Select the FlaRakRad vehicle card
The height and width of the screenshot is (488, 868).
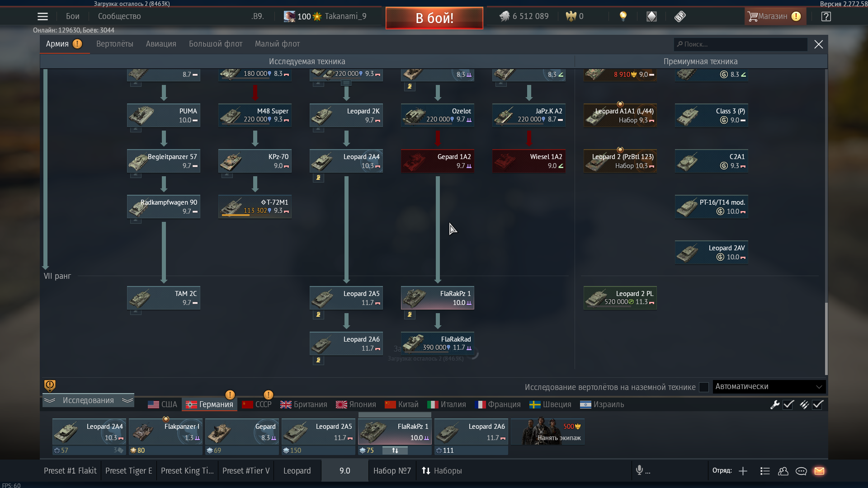pos(438,343)
